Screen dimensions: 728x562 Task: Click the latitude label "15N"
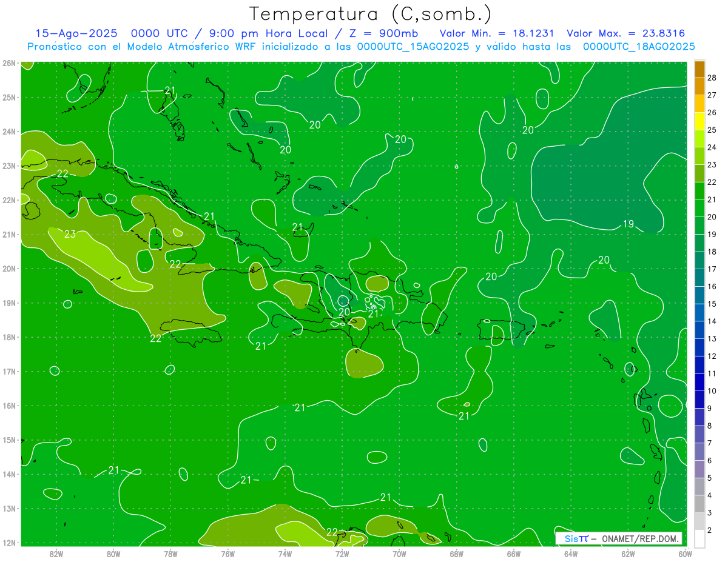[8, 440]
